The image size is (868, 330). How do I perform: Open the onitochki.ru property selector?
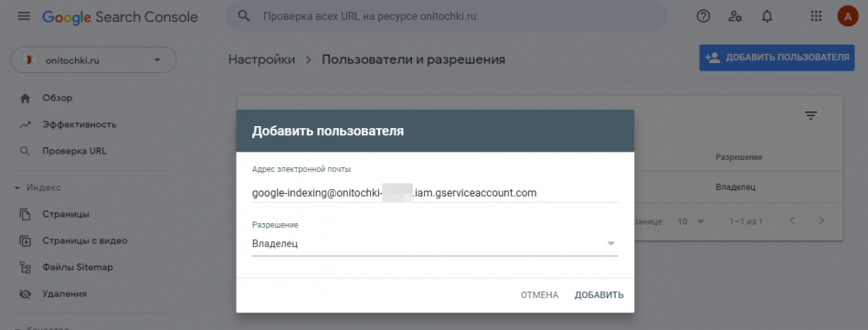(93, 59)
